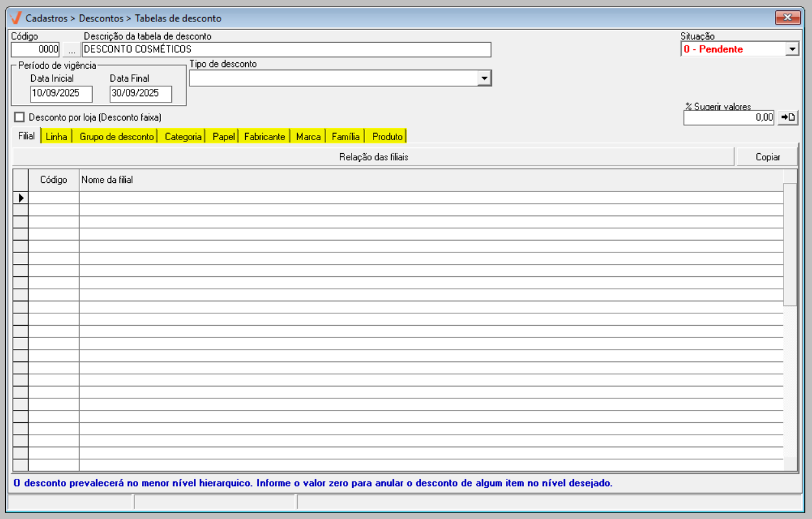The image size is (812, 519).
Task: Switch to the Linha tab
Action: point(56,137)
